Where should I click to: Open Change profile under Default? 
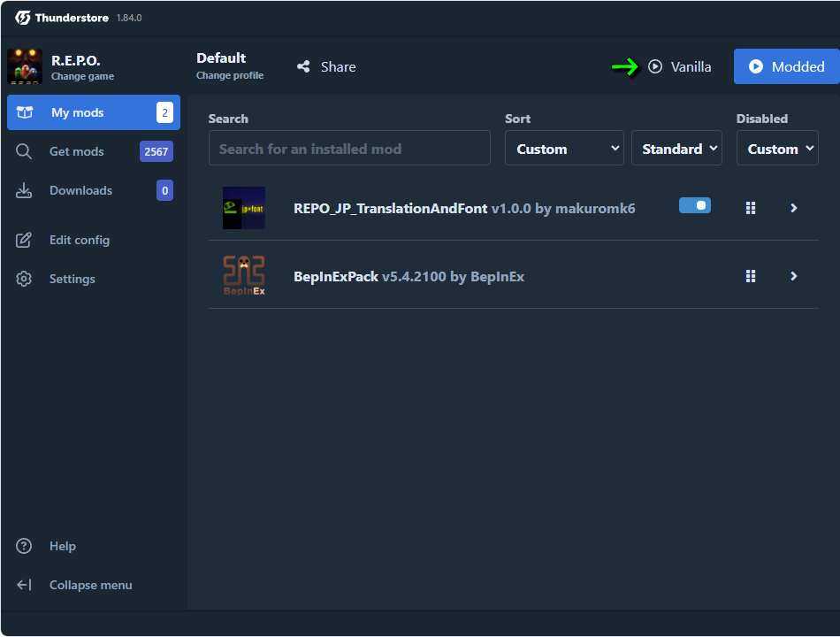230,75
